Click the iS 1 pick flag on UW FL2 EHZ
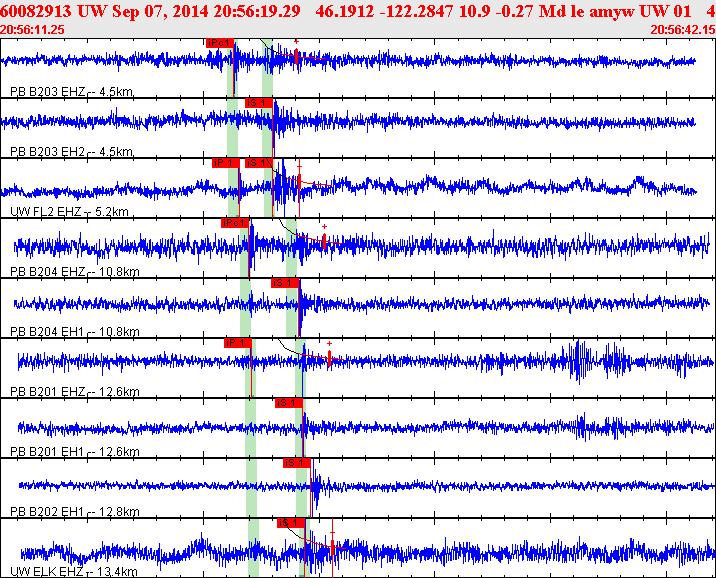Viewport: 716px width, 578px height. point(258,163)
